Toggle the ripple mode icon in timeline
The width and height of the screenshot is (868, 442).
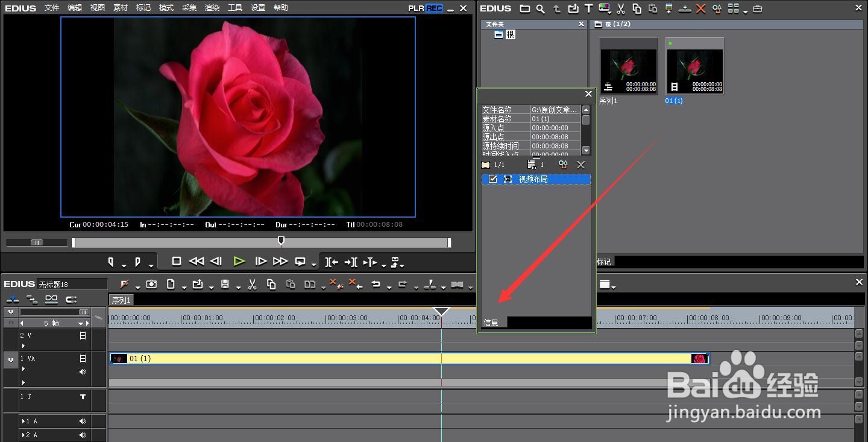31,299
